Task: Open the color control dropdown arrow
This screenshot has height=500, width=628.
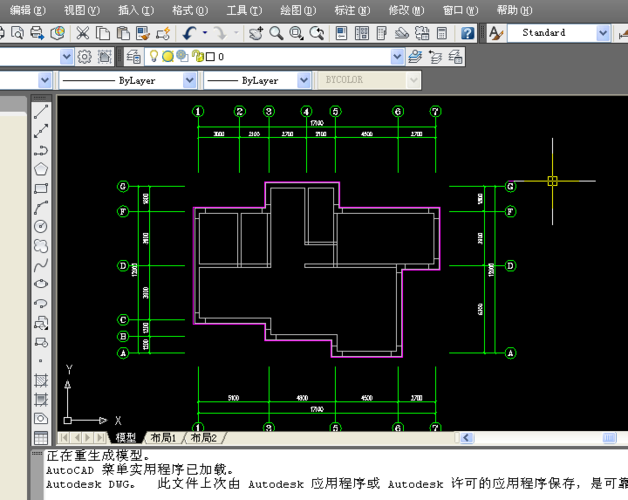Action: point(45,81)
